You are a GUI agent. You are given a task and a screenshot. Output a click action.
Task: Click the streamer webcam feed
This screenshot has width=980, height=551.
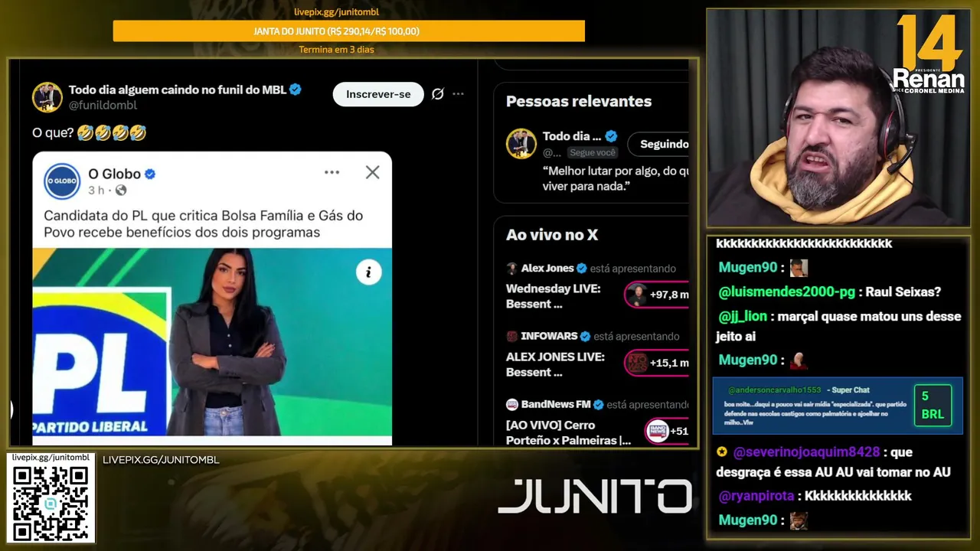(838, 118)
